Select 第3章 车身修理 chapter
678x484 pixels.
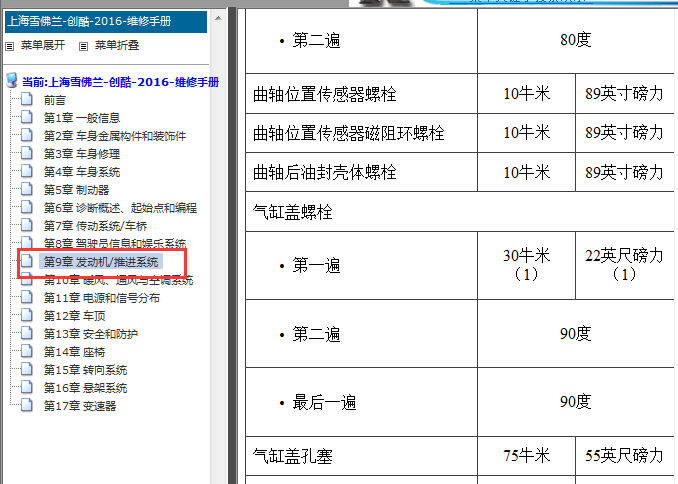(x=82, y=154)
